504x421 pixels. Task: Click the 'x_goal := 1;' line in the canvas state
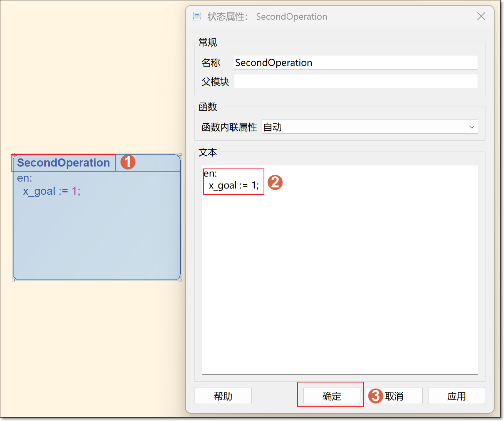tap(52, 191)
